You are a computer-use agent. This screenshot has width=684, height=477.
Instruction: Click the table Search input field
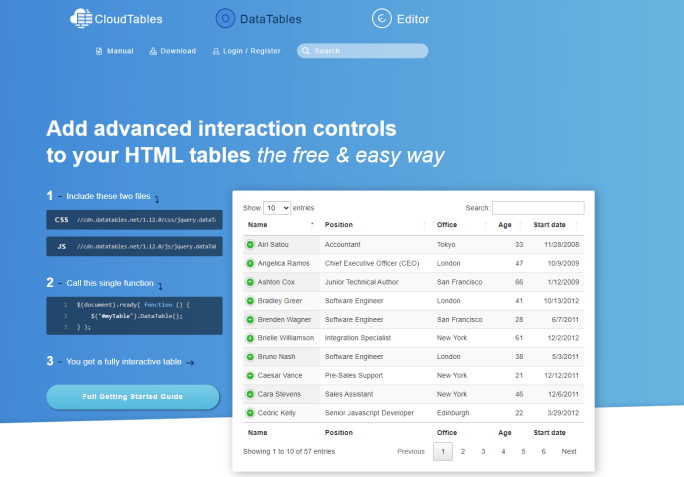coord(538,208)
